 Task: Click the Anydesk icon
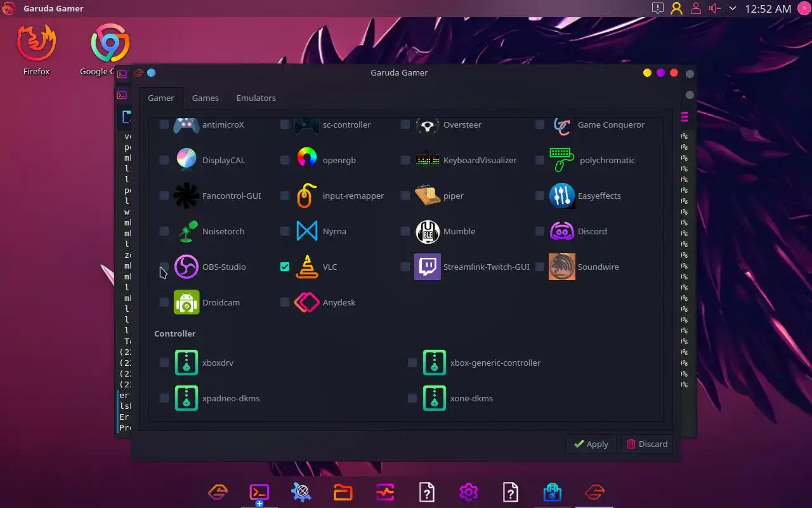(307, 302)
